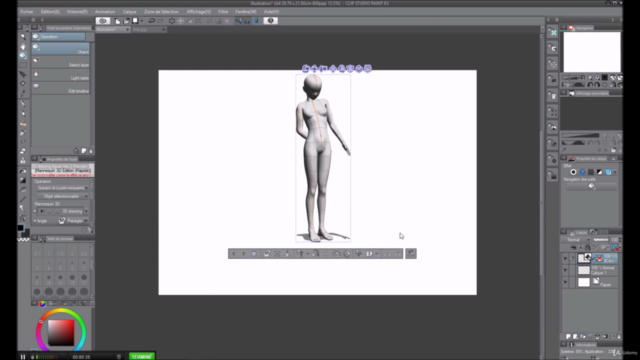Open the save icon's dropdown arrow
Viewport: 640px width, 360px height.
click(142, 21)
